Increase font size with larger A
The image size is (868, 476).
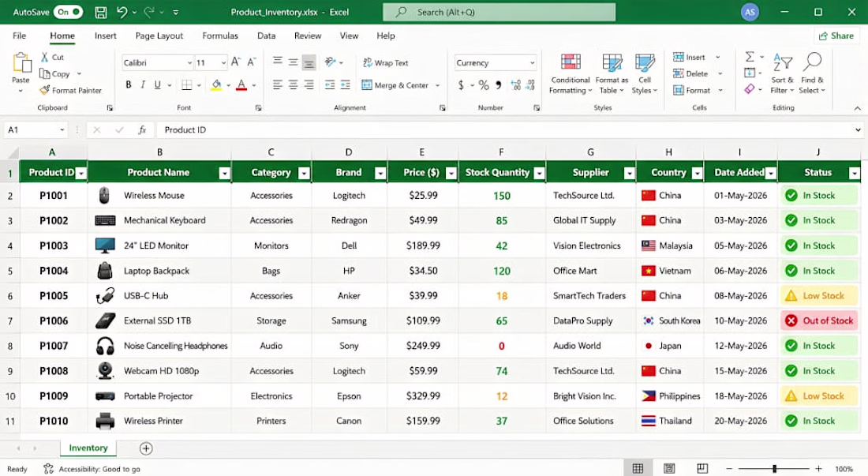pyautogui.click(x=236, y=62)
